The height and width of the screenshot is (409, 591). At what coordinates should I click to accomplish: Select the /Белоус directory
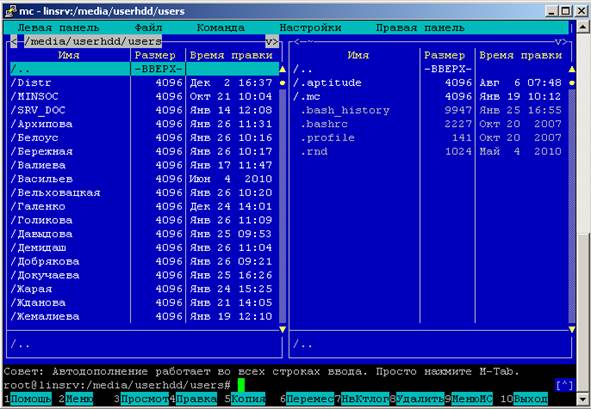(144, 138)
